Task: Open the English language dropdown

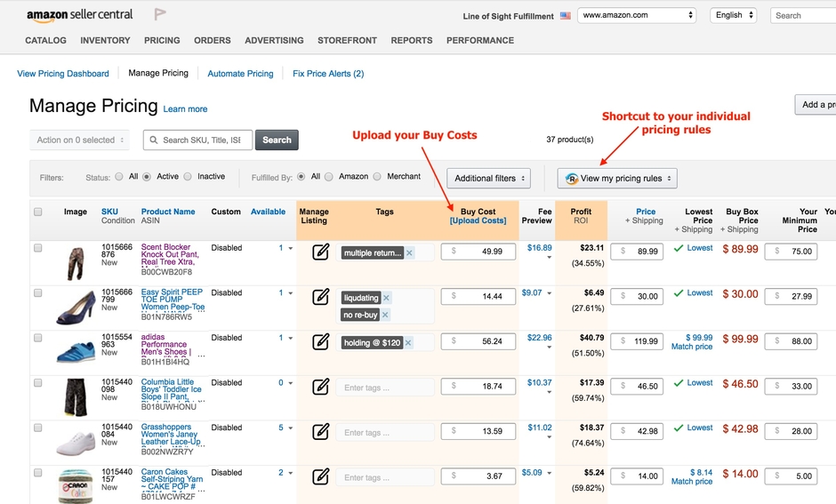Action: pos(733,15)
